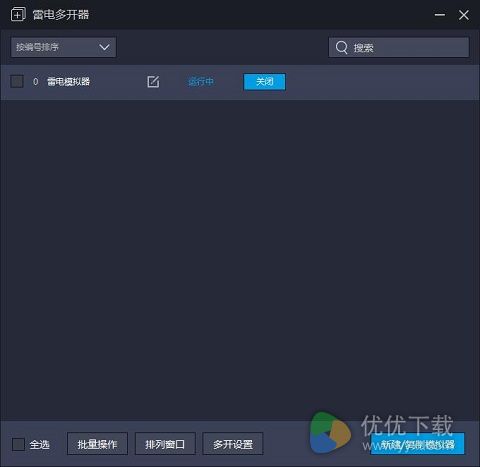Image resolution: width=480 pixels, height=467 pixels.
Task: Click the 雷电多开器 app logo icon
Action: [x=18, y=15]
